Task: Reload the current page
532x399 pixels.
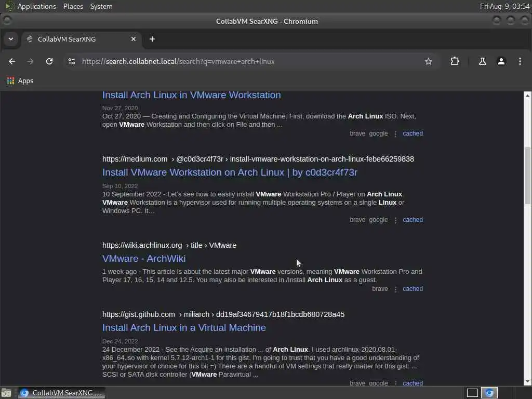Action: 49,61
